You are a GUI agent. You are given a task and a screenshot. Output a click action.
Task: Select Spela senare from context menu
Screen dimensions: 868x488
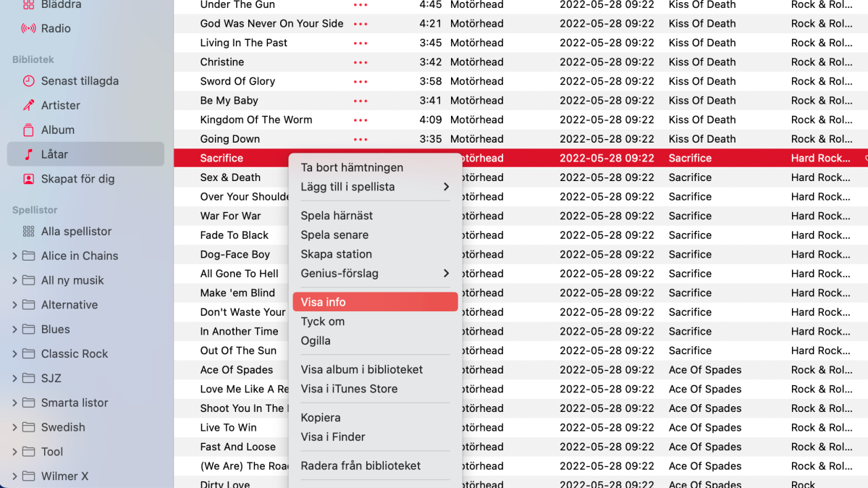pos(375,235)
